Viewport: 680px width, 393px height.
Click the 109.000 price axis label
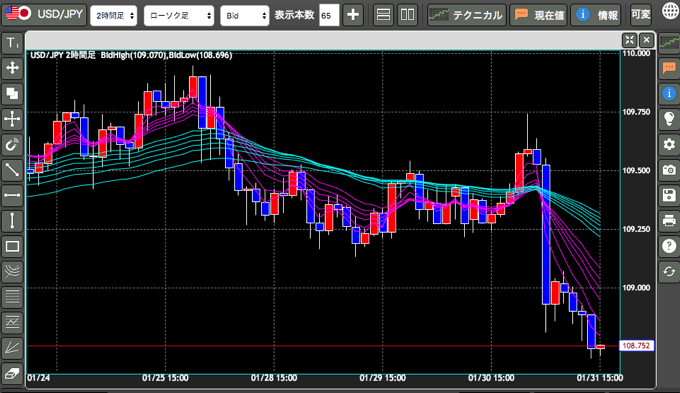click(636, 288)
